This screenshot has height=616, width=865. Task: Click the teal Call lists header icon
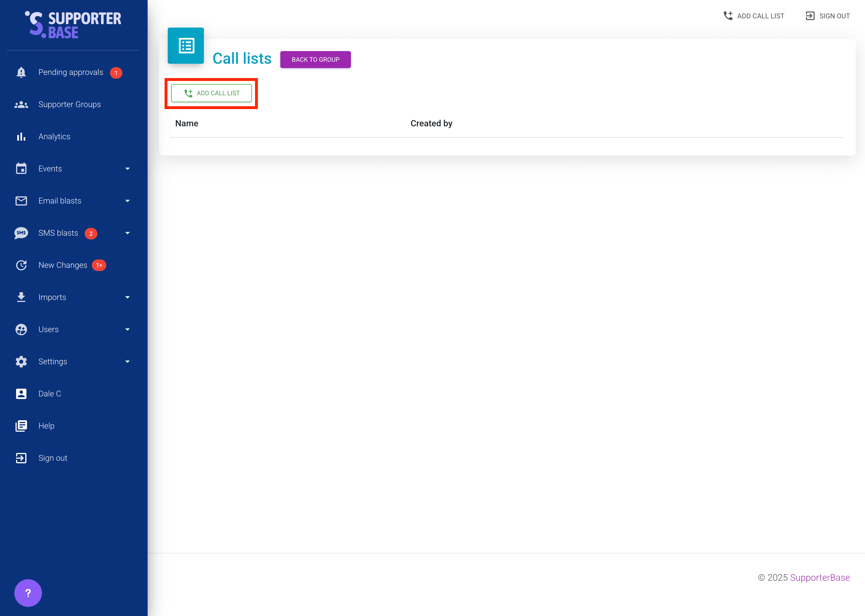[186, 46]
